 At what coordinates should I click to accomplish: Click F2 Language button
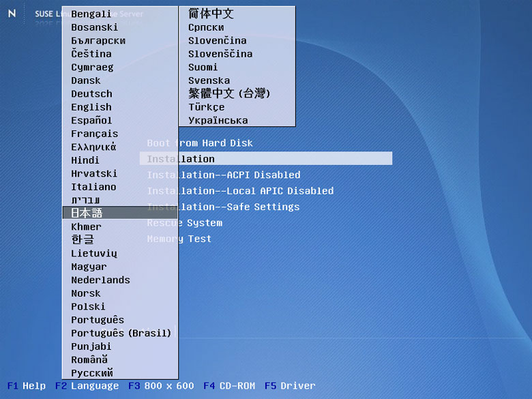(87, 386)
